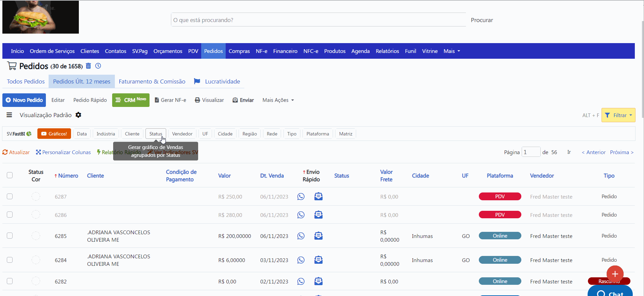
Task: Send WhatsApp for order 6285
Action: click(x=301, y=236)
